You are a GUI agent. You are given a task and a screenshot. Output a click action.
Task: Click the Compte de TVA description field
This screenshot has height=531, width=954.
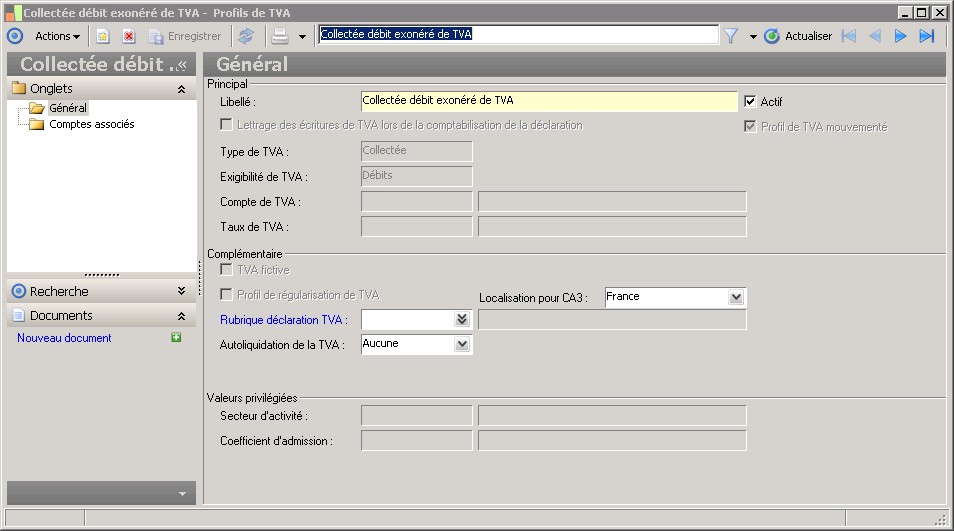(x=612, y=201)
